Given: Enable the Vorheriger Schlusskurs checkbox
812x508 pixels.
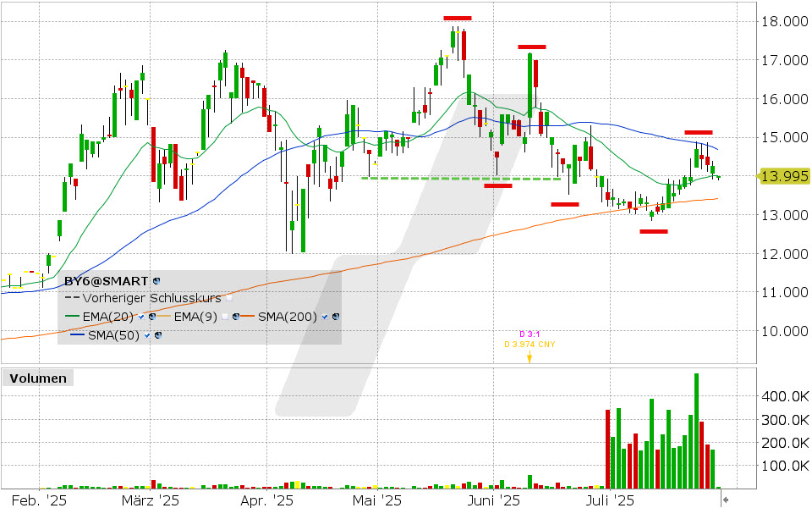Looking at the screenshot, I should [x=229, y=299].
